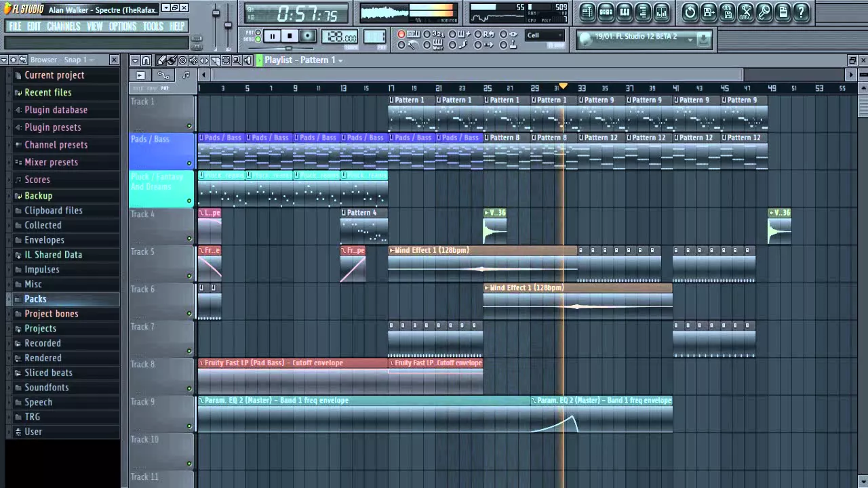The image size is (868, 488).
Task: Open the Playlist window from top toolbar
Action: (587, 12)
